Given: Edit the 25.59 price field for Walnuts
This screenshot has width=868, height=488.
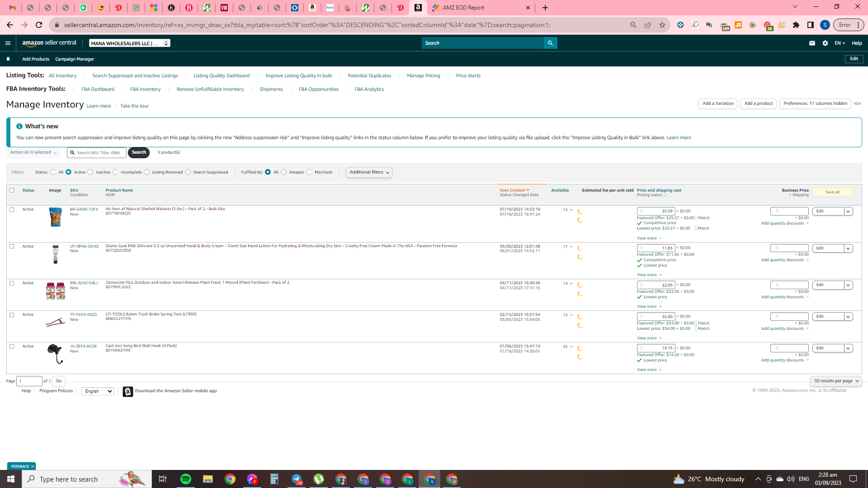Looking at the screenshot, I should 656,211.
